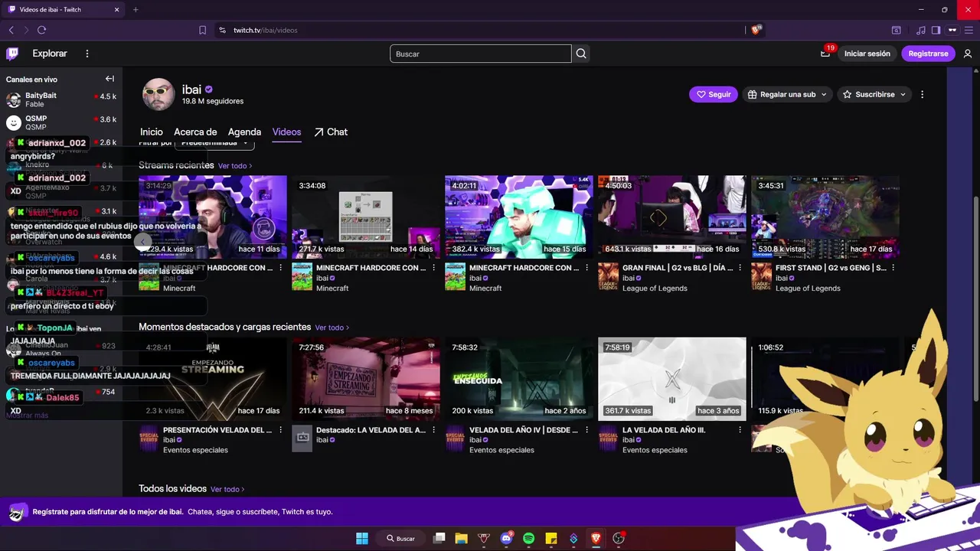This screenshot has height=551, width=980.
Task: Open OBS Studio from the taskbar
Action: (x=619, y=538)
